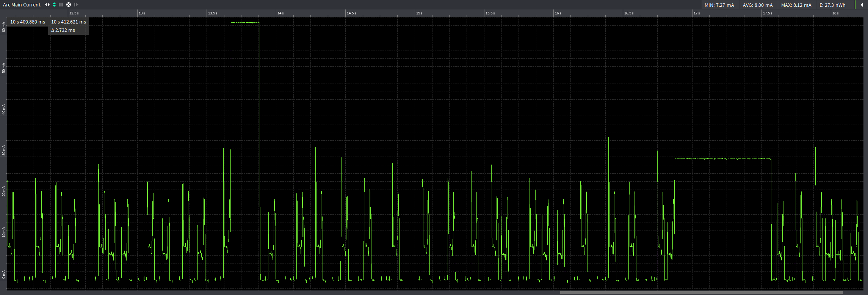Click the 40 mA label on current axis
This screenshot has width=868, height=295.
[x=4, y=110]
